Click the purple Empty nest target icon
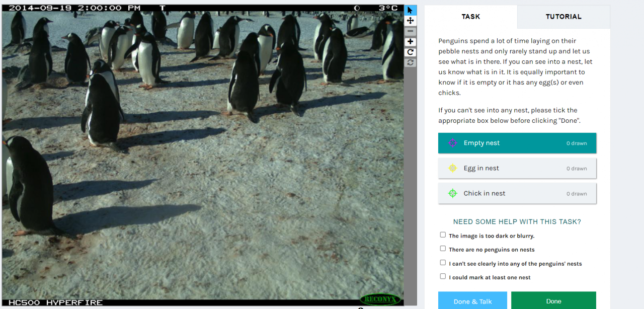The width and height of the screenshot is (644, 309). 452,143
